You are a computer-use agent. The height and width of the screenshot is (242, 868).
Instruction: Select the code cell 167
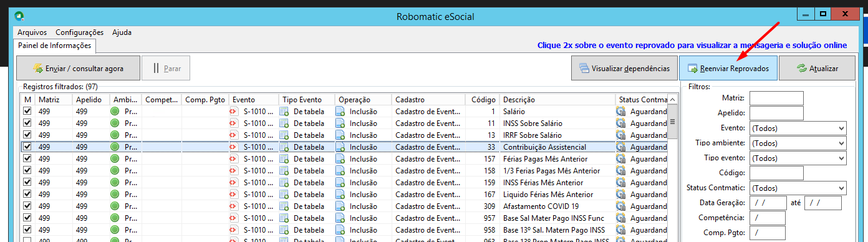[483, 194]
